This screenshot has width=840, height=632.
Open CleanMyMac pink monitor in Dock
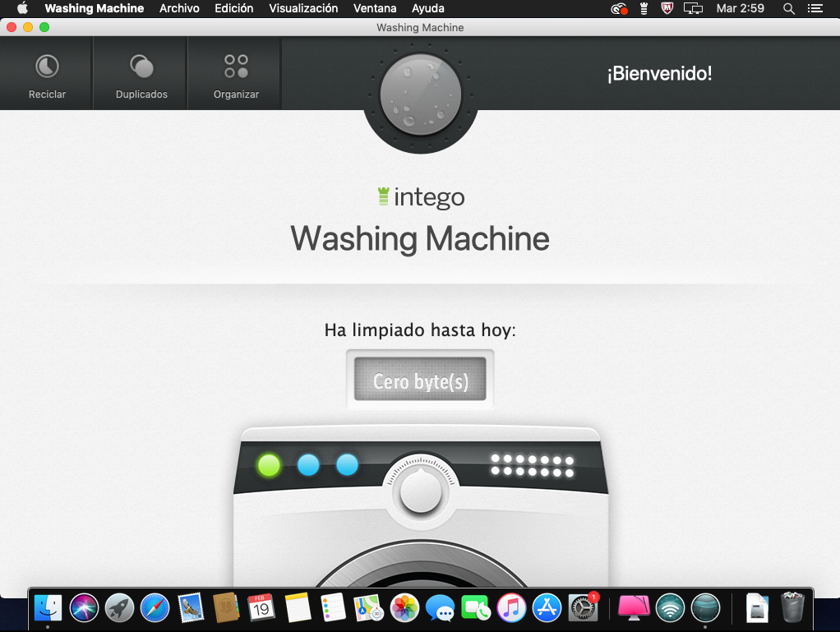coord(634,608)
